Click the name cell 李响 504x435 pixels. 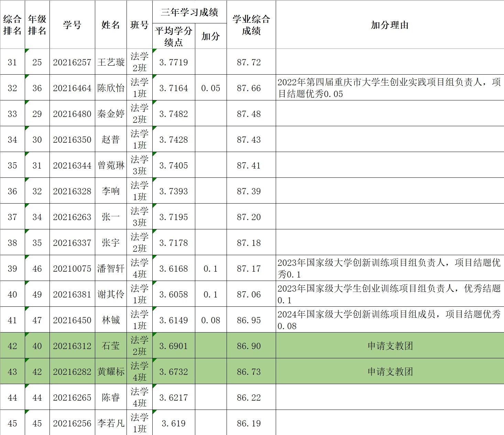click(x=111, y=191)
